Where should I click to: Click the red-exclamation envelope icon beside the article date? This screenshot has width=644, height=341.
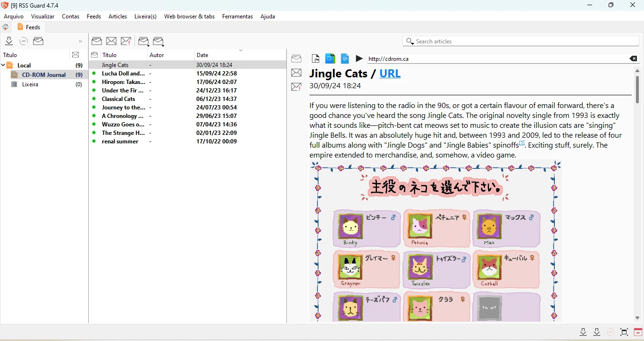pyautogui.click(x=296, y=87)
